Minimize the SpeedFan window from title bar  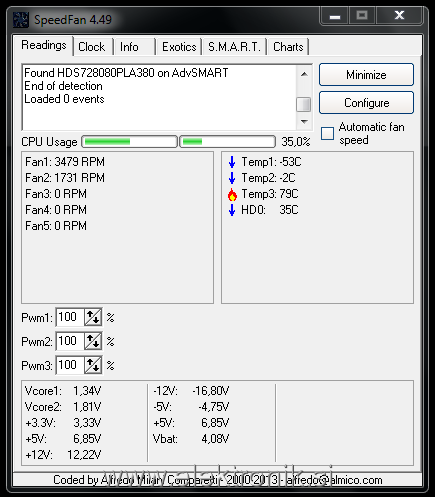point(335,16)
